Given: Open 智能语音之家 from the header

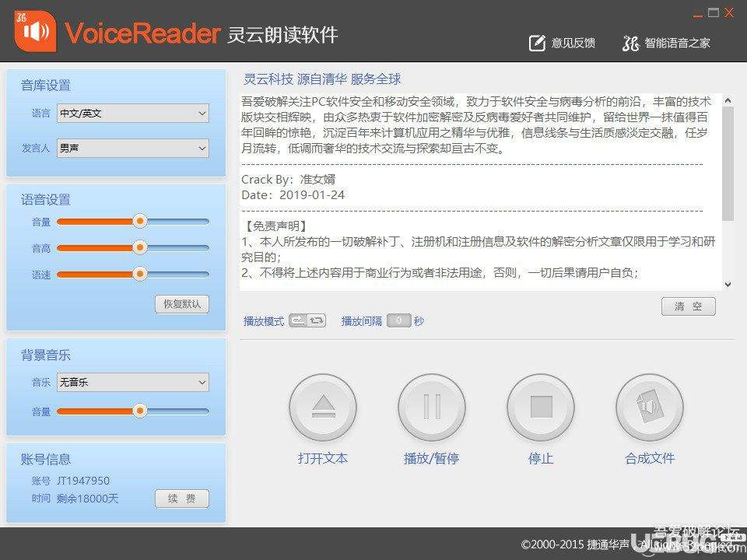Looking at the screenshot, I should pyautogui.click(x=666, y=43).
